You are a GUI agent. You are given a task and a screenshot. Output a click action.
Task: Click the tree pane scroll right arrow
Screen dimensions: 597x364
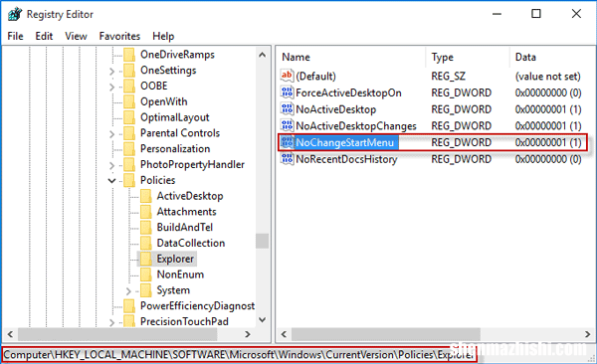(x=248, y=334)
